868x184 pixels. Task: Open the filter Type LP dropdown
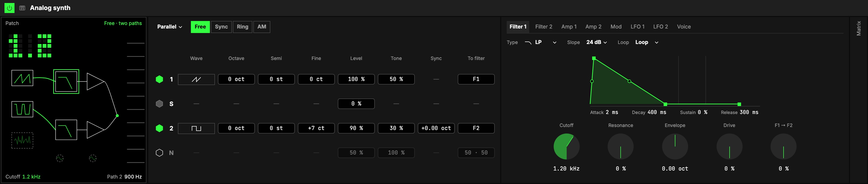point(540,42)
